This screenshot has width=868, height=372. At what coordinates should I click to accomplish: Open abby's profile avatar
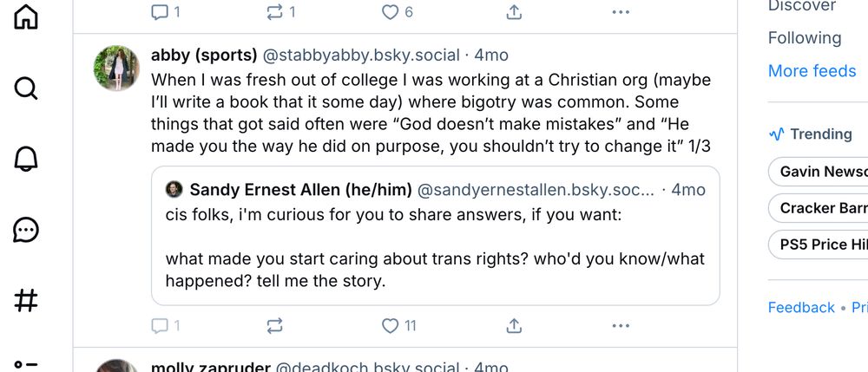[116, 69]
